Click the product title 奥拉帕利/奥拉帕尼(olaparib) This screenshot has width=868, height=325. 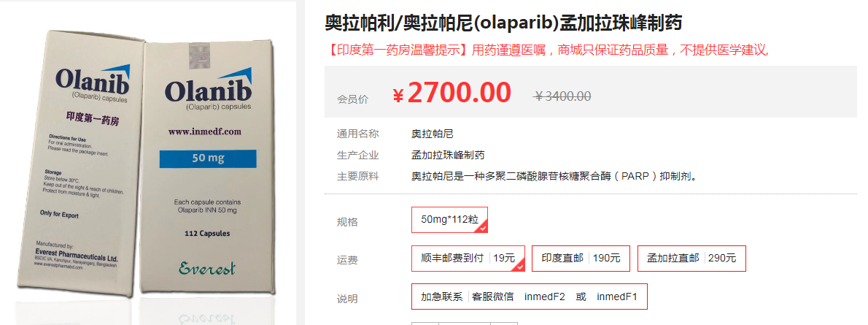pyautogui.click(x=503, y=23)
